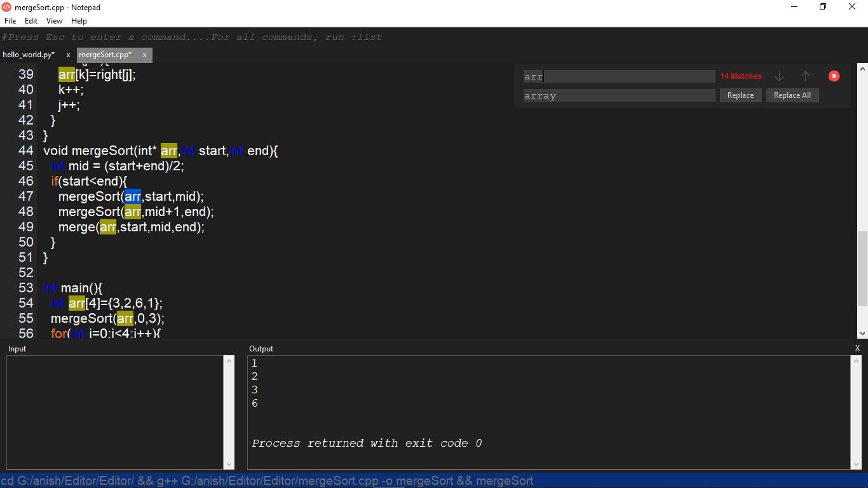Open the View menu
Screen dimensions: 868x488
(54, 20)
